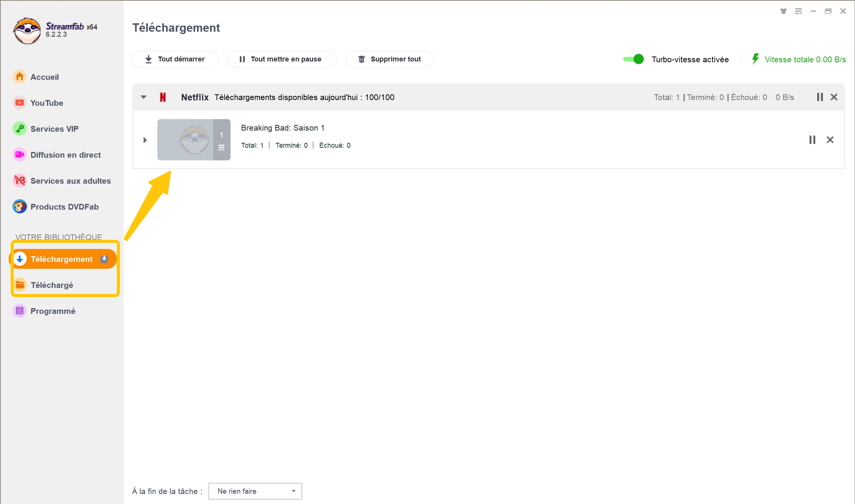Click the download badge icon beside Téléchargement
Image resolution: width=855 pixels, height=504 pixels.
(x=104, y=259)
